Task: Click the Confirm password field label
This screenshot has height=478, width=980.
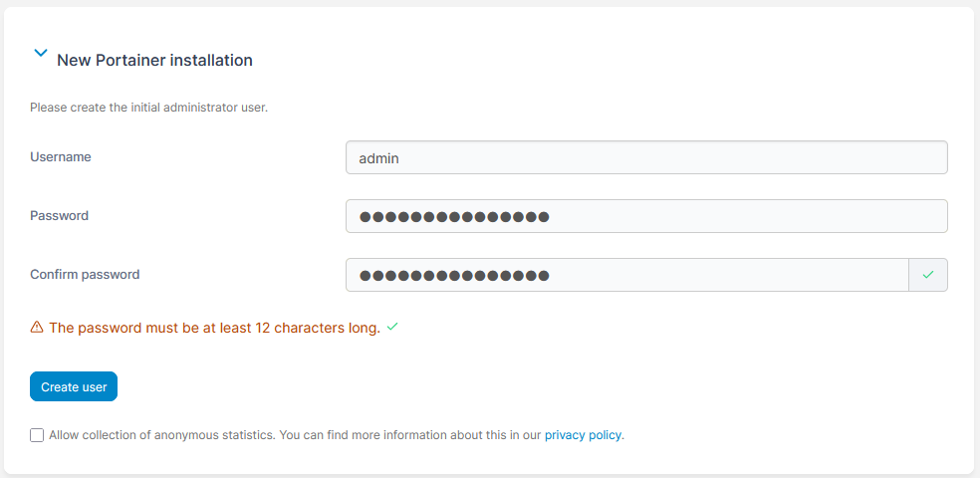Action: pyautogui.click(x=85, y=274)
